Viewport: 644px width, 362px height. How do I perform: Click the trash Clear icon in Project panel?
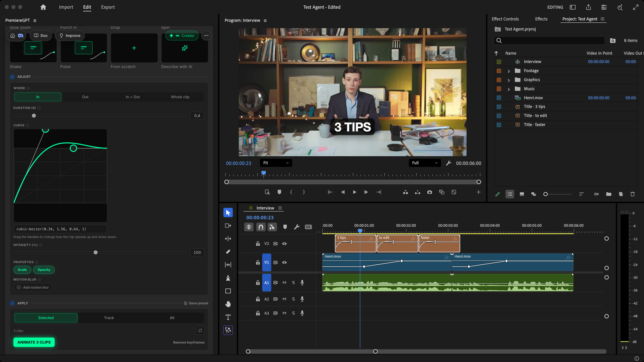click(632, 194)
